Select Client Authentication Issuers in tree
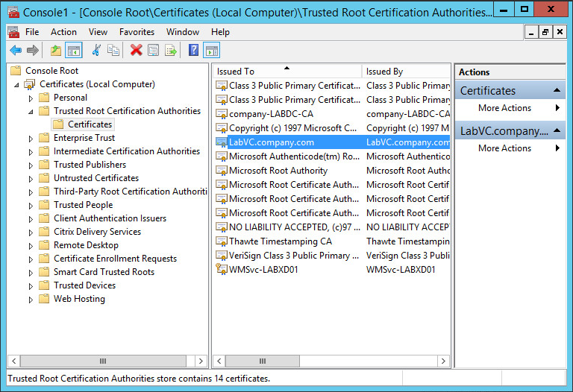 click(x=110, y=218)
